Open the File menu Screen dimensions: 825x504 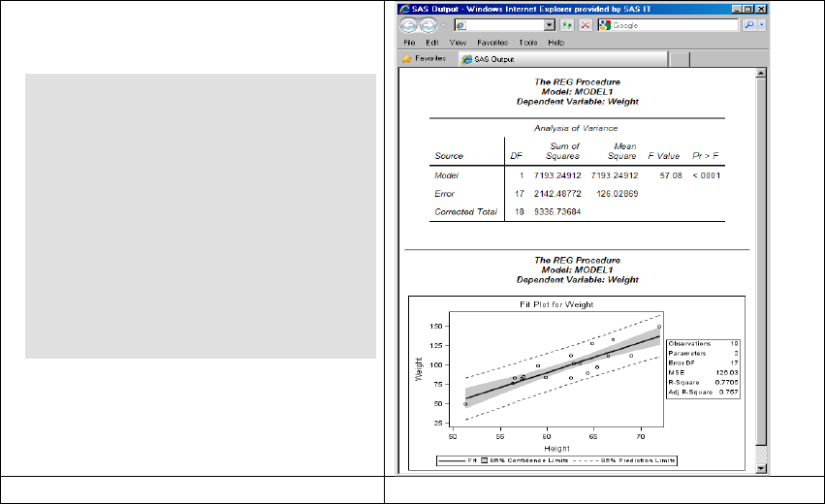[409, 43]
